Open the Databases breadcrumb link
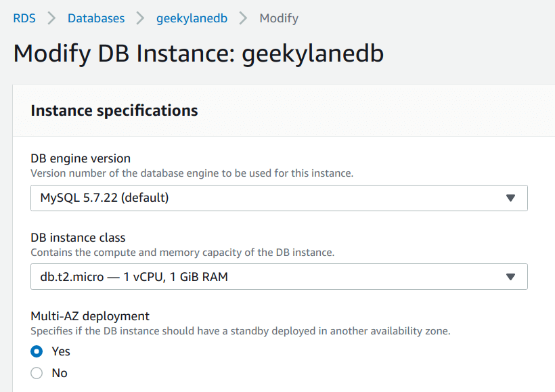This screenshot has height=392, width=555. [x=96, y=18]
